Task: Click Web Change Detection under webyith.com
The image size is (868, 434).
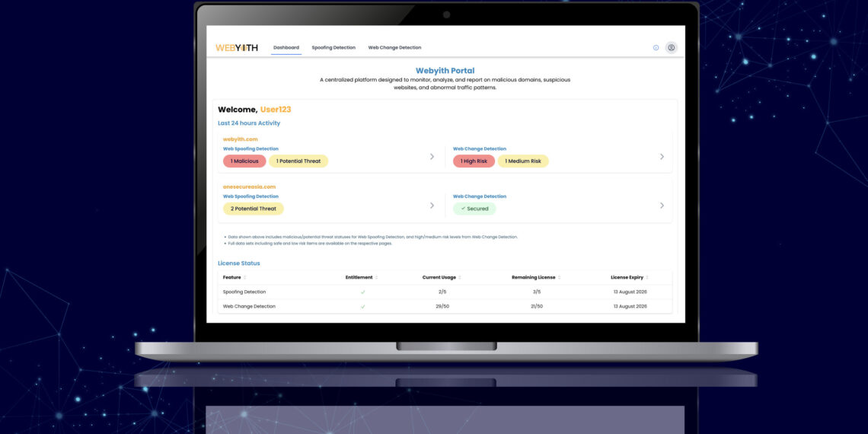Action: (480, 149)
